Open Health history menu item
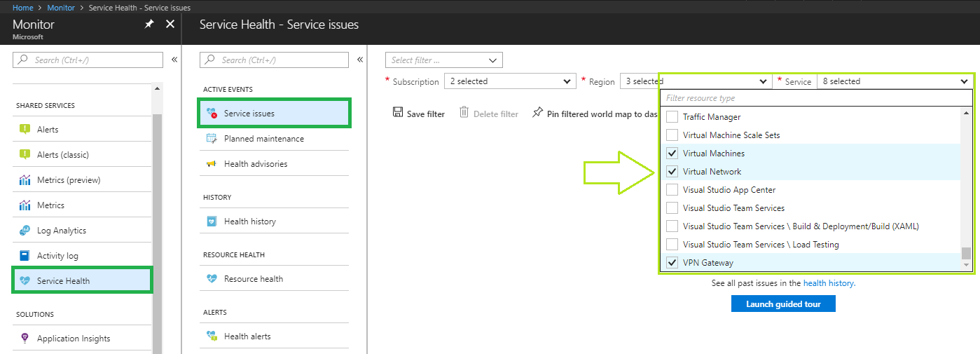This screenshot has height=354, width=980. click(x=274, y=222)
